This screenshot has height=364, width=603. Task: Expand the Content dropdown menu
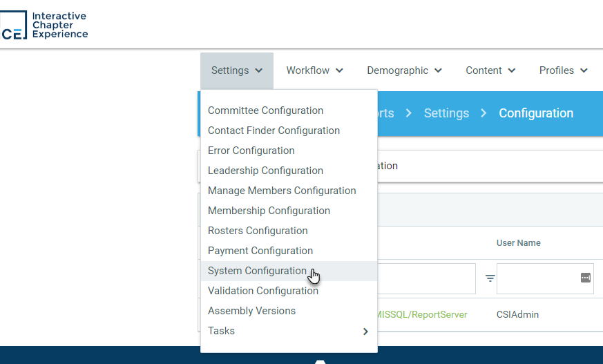click(490, 70)
